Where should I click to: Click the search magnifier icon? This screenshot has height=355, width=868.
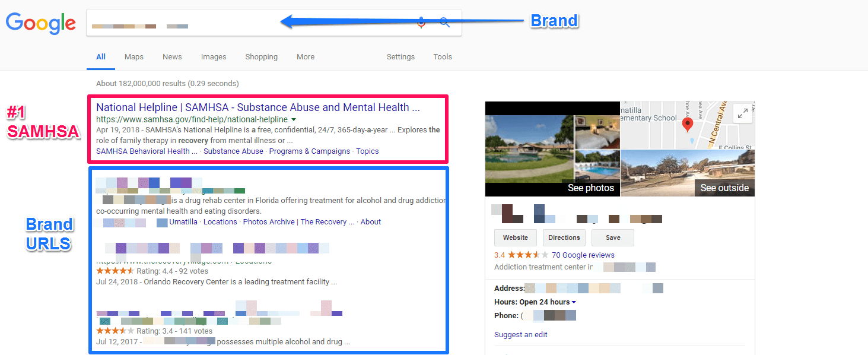click(x=444, y=23)
